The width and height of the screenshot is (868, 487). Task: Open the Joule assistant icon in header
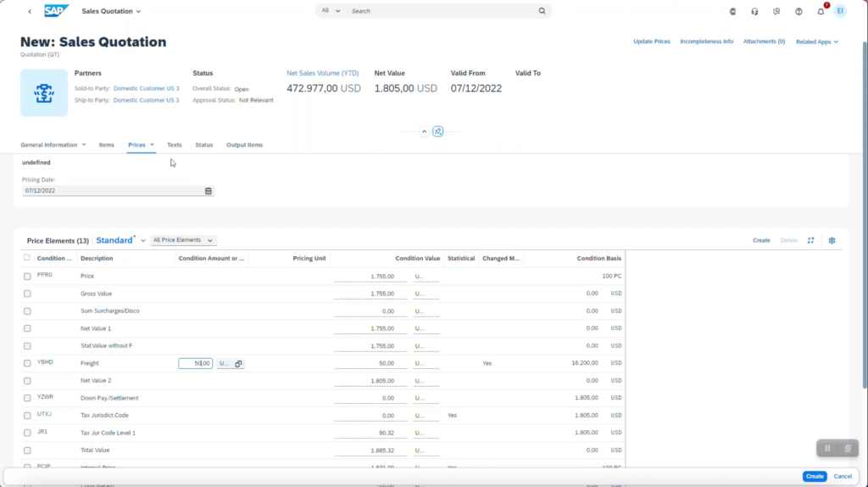pyautogui.click(x=732, y=11)
